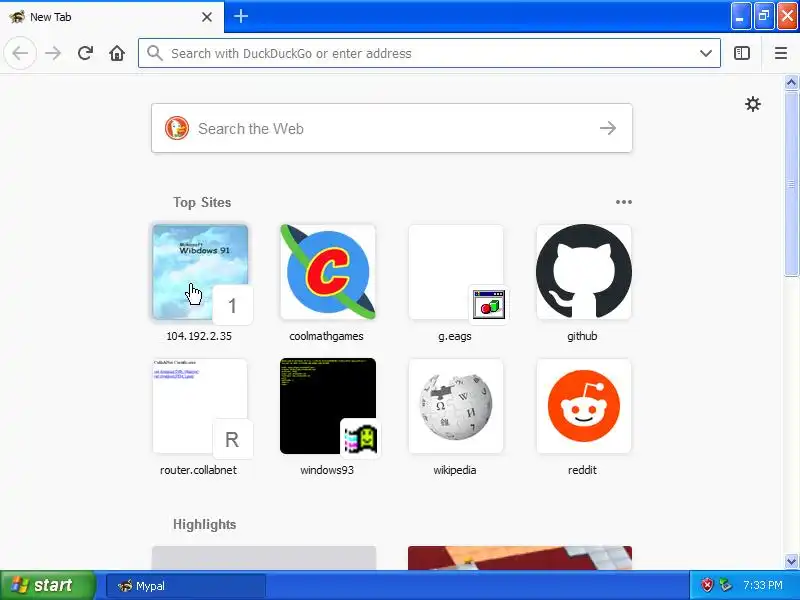Click the address bar search field
This screenshot has height=600, width=800.
429,53
